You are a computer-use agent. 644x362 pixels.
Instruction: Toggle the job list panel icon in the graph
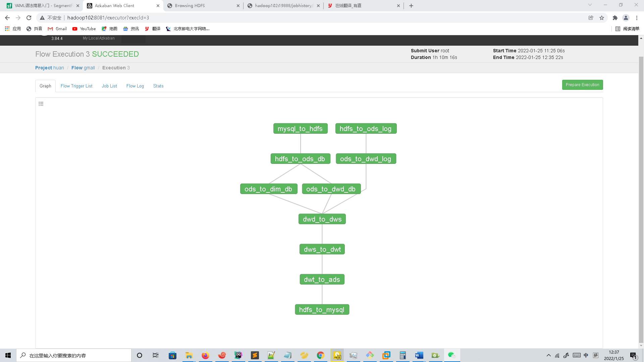click(41, 104)
